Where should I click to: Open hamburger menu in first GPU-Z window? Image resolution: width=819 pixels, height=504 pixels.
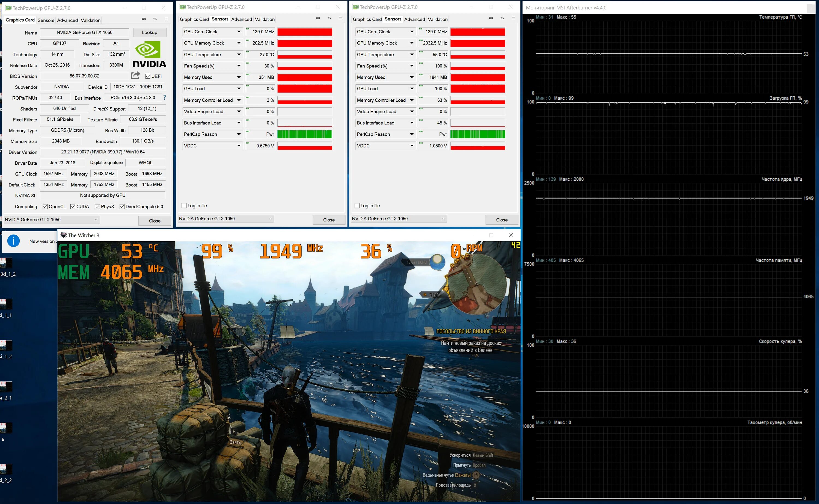coord(166,19)
